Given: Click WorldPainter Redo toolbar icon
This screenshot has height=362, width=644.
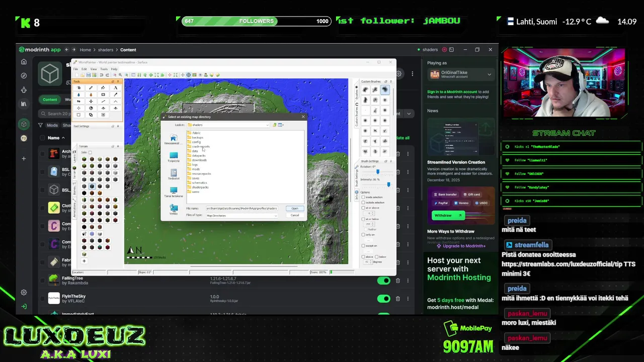Looking at the screenshot, I should click(108, 75).
